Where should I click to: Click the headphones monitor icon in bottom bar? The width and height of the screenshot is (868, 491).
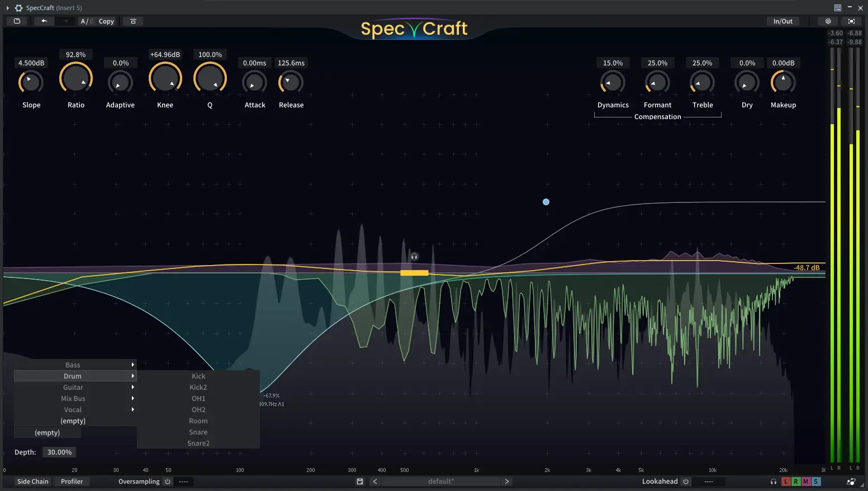(x=774, y=481)
